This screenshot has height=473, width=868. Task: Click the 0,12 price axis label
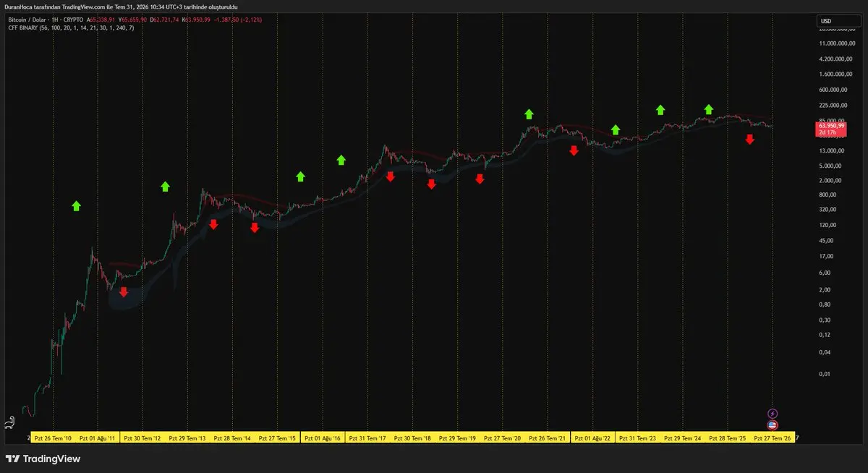[x=825, y=335]
